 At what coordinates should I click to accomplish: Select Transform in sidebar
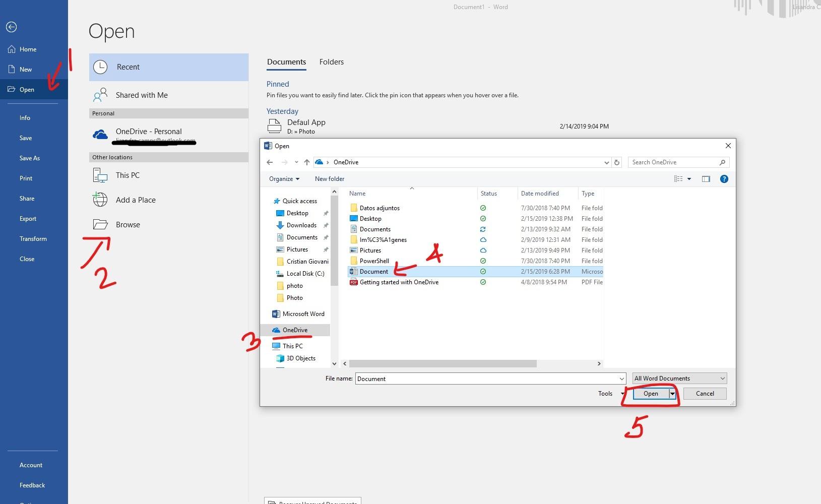click(34, 239)
